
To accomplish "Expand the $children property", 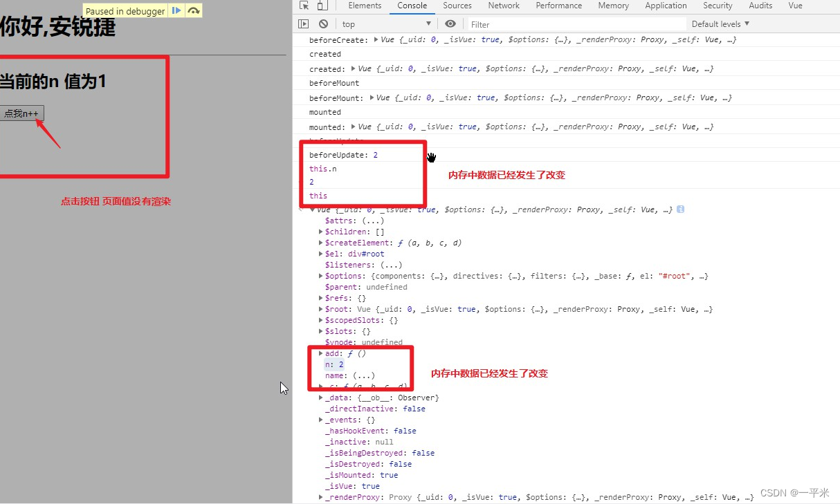I will point(320,232).
